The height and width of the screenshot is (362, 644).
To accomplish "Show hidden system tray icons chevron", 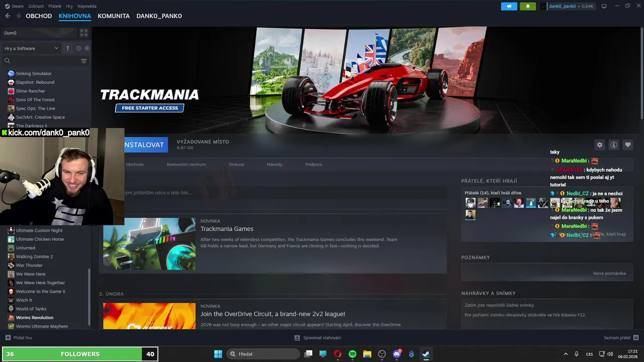I will click(x=566, y=354).
